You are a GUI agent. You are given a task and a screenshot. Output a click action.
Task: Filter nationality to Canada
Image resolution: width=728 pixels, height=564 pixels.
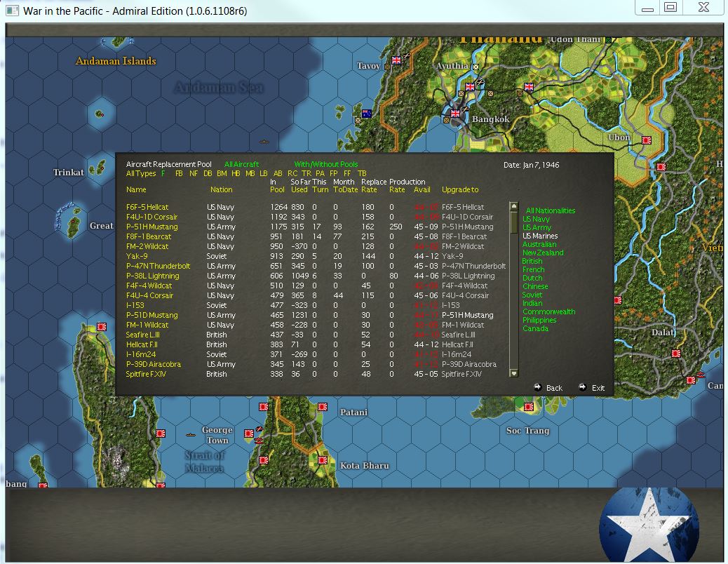(x=535, y=328)
